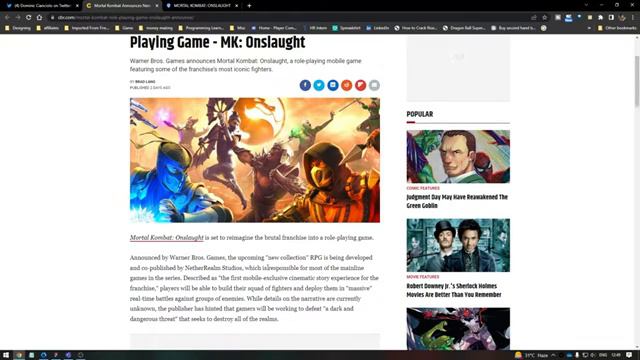Bookmark this page with star icon
Image resolution: width=640 pixels, height=360 pixels.
click(544, 18)
